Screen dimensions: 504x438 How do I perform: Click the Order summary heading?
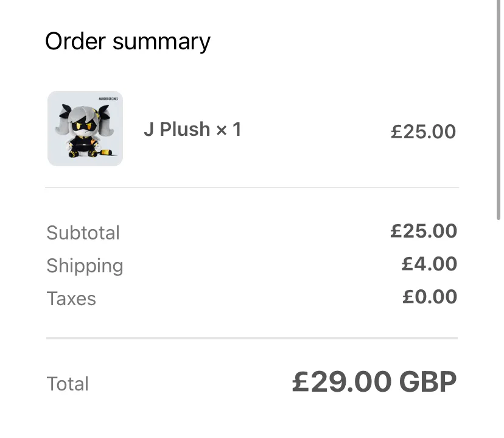coord(128,41)
